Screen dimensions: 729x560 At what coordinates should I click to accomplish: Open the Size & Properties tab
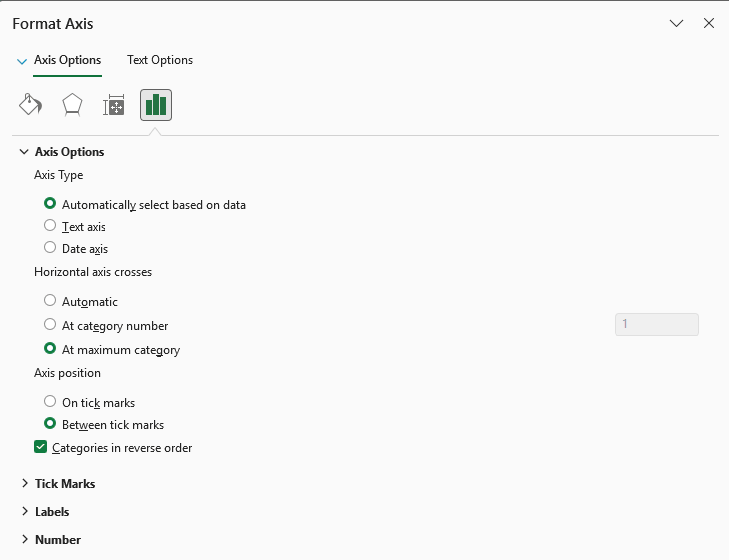(x=114, y=105)
